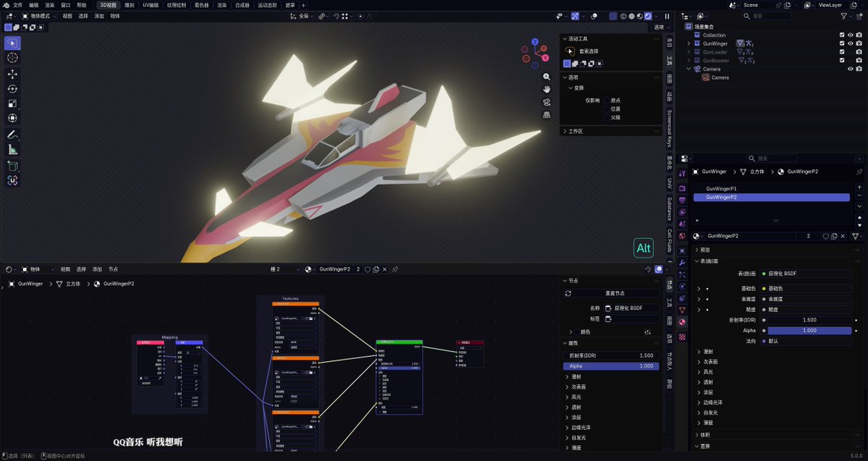Open the red Material Properties tab
Viewport: 868px width, 461px height.
(x=681, y=320)
